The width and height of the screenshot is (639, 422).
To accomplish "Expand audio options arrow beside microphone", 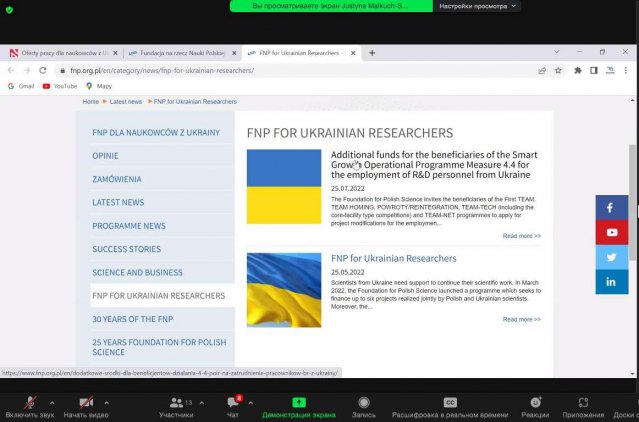I will pyautogui.click(x=50, y=402).
